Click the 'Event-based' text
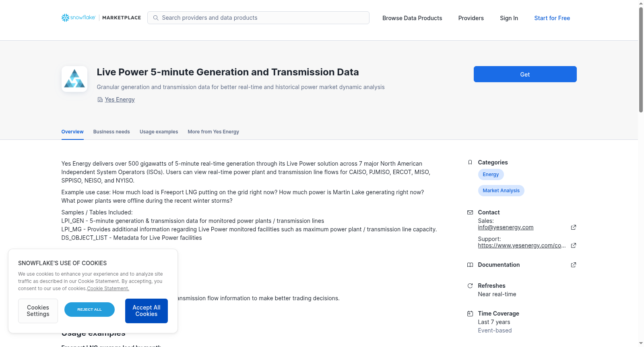Screen dimensions: 644x347 [495, 330]
